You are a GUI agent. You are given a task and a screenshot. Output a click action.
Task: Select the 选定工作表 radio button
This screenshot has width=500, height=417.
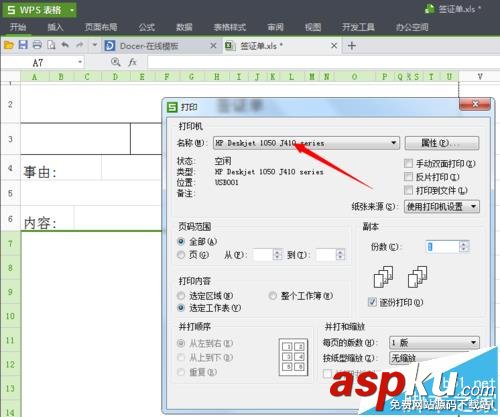181,308
